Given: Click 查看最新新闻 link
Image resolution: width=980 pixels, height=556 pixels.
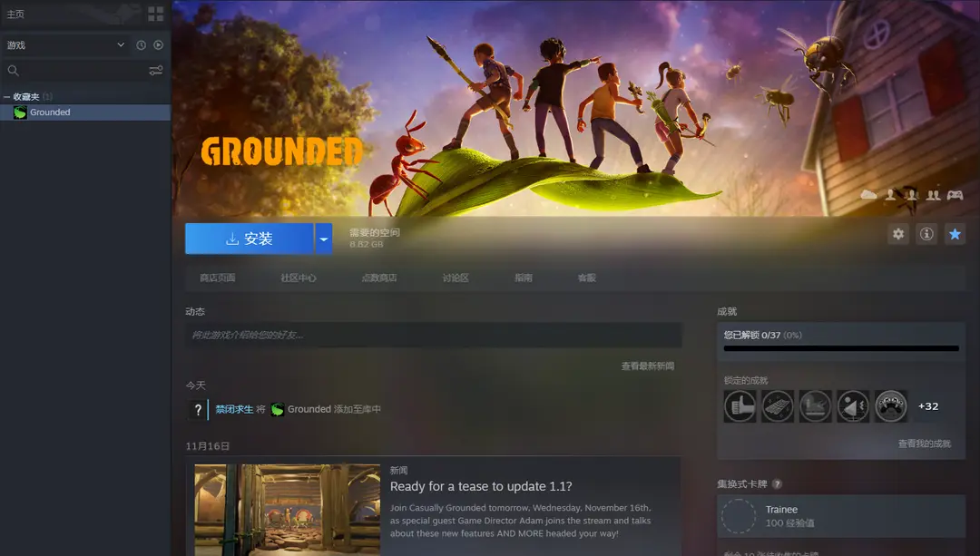Looking at the screenshot, I should tap(648, 366).
